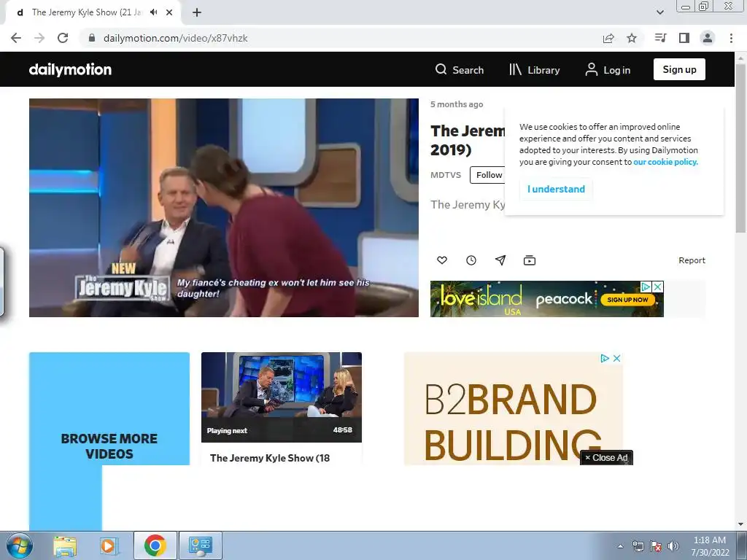Click the Action Center flag tray icon
Image resolution: width=747 pixels, height=560 pixels.
[x=656, y=546]
